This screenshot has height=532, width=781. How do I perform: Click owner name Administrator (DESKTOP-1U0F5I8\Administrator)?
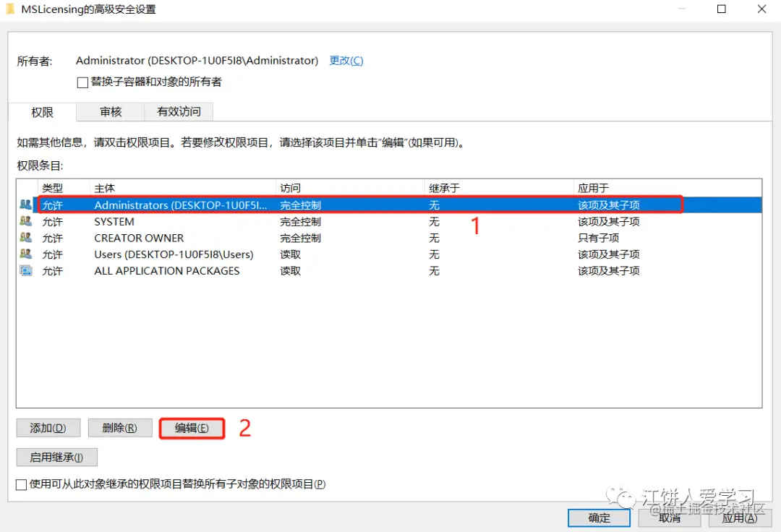tap(197, 60)
